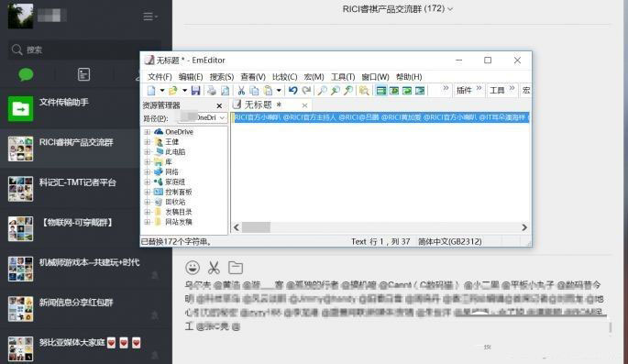The image size is (628, 364).
Task: Undo last edit in EmEditor
Action: (x=292, y=91)
